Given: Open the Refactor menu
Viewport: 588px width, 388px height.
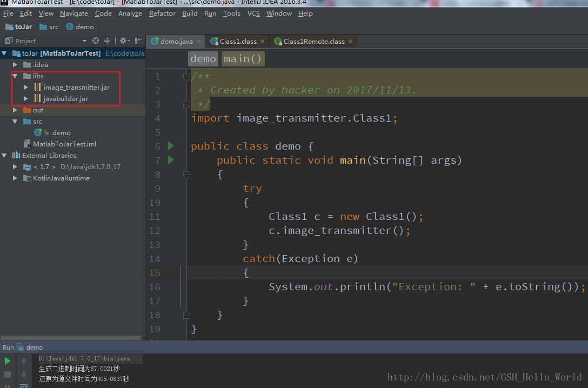Looking at the screenshot, I should tap(162, 14).
